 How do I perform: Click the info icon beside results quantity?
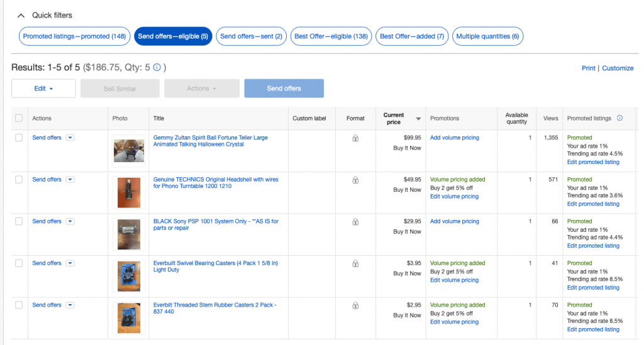tap(157, 67)
